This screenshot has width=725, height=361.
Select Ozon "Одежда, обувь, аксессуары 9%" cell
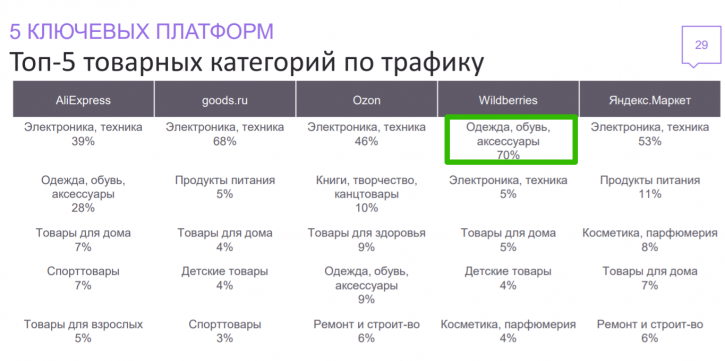click(x=367, y=285)
